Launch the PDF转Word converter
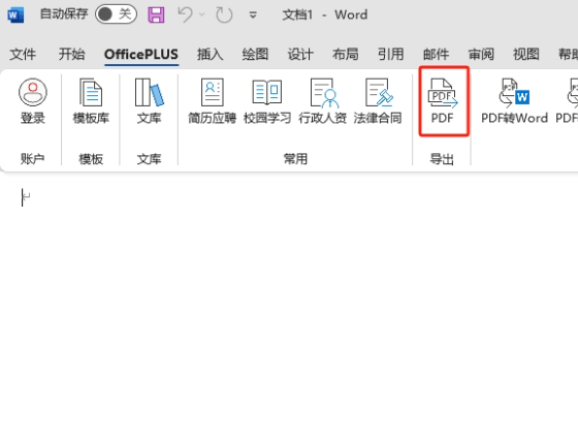578x434 pixels. [x=514, y=101]
